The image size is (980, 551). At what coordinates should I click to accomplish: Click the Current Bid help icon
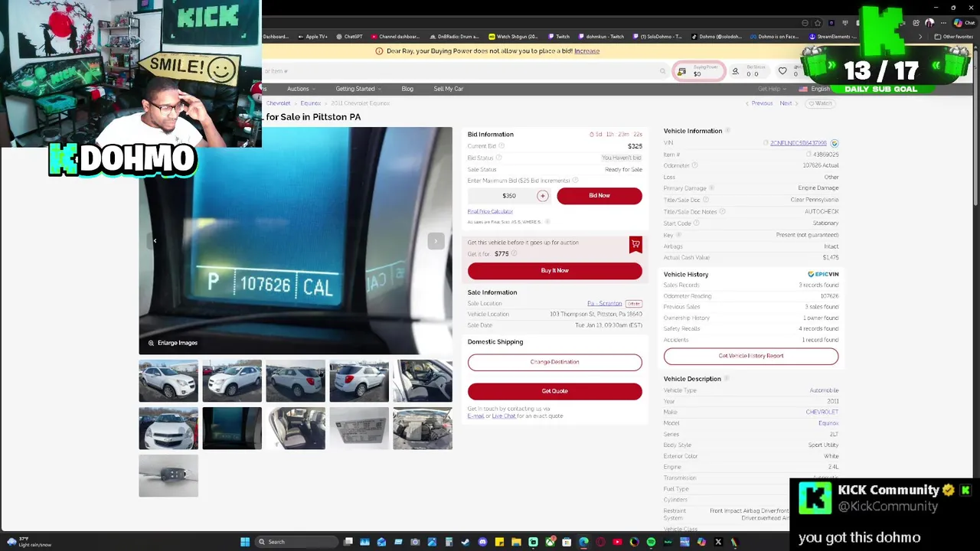coord(501,146)
